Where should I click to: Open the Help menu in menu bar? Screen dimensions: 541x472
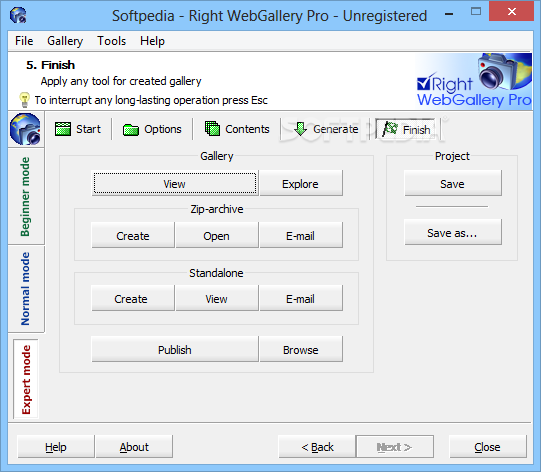click(152, 41)
